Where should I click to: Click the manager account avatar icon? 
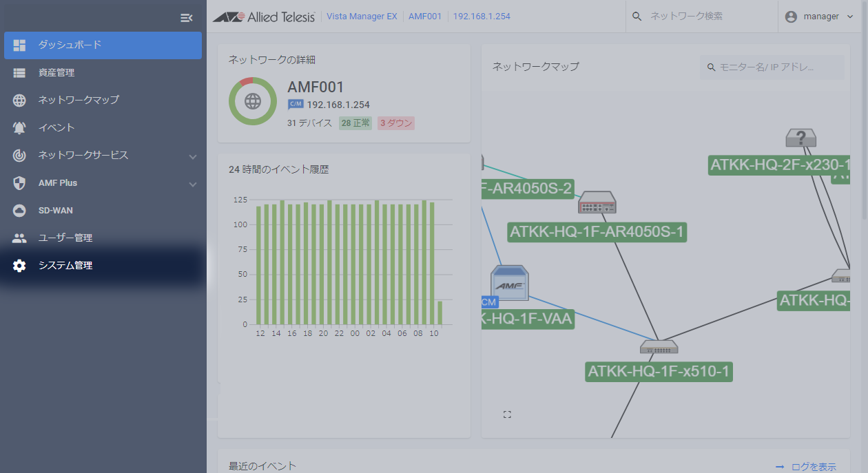point(791,17)
